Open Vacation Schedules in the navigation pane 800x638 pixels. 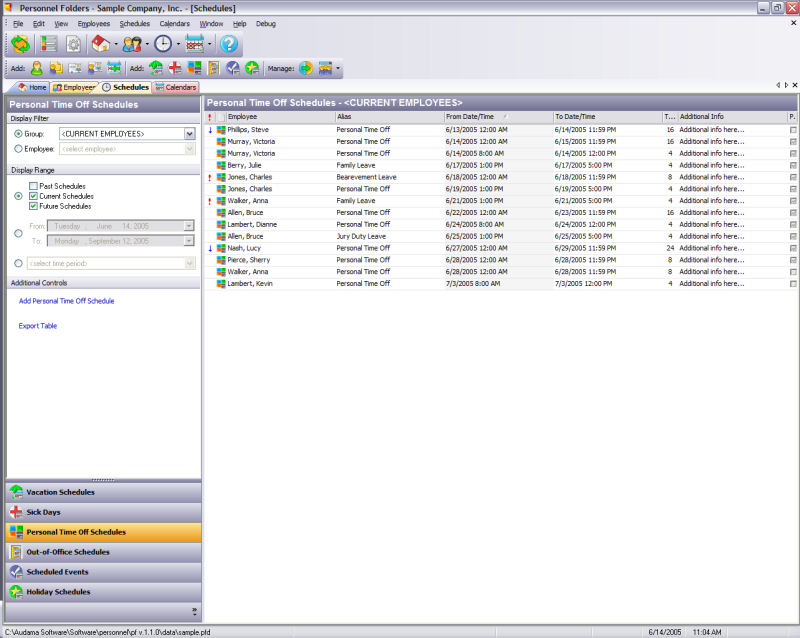tap(60, 492)
